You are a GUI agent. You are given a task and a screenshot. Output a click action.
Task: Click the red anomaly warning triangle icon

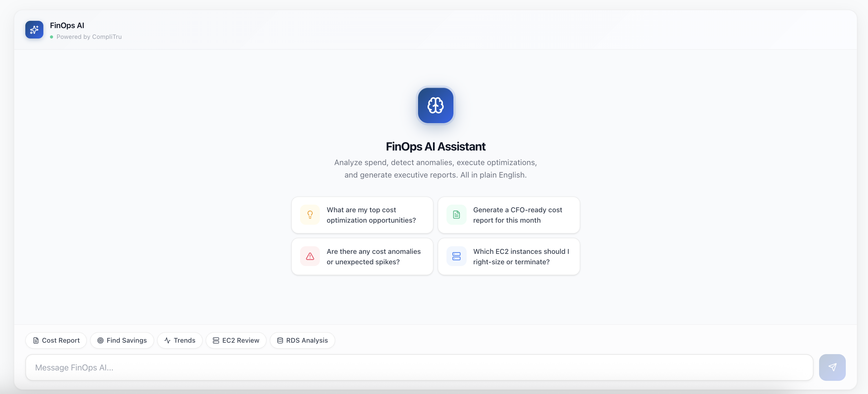[310, 256]
